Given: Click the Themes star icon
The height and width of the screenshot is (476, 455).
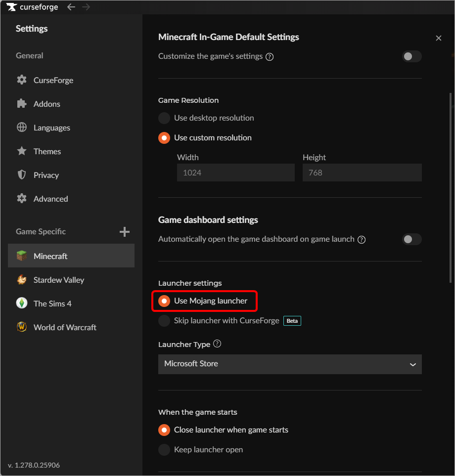Looking at the screenshot, I should point(22,151).
